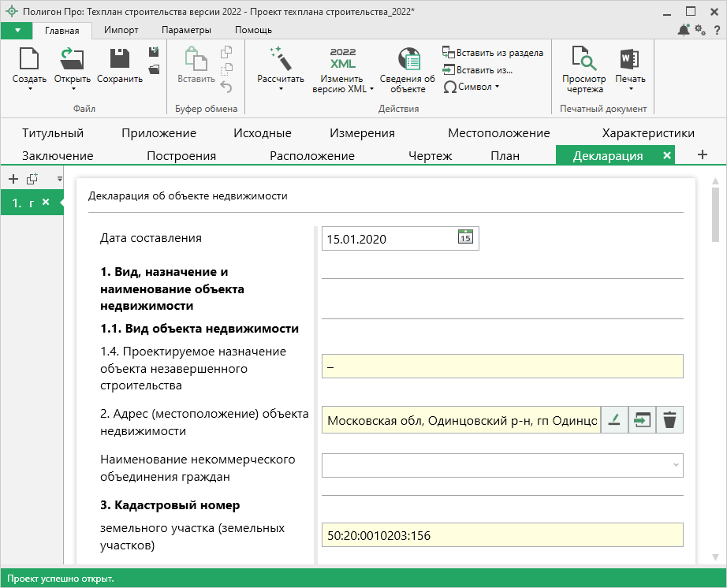Expand Изменить версию XML dropdown
727x588 pixels.
pyautogui.click(x=371, y=90)
